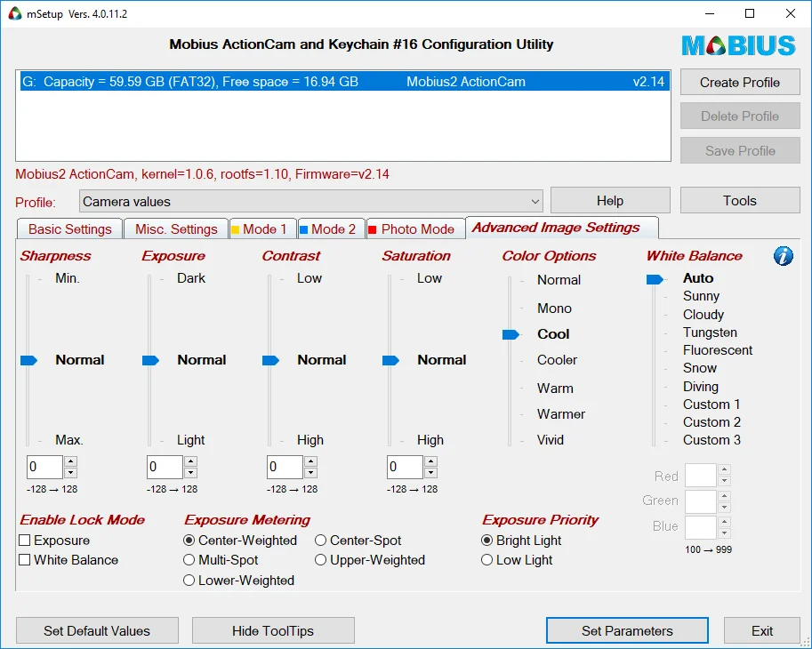Switch to the Misc. Settings tab
Image resolution: width=812 pixels, height=649 pixels.
(176, 228)
